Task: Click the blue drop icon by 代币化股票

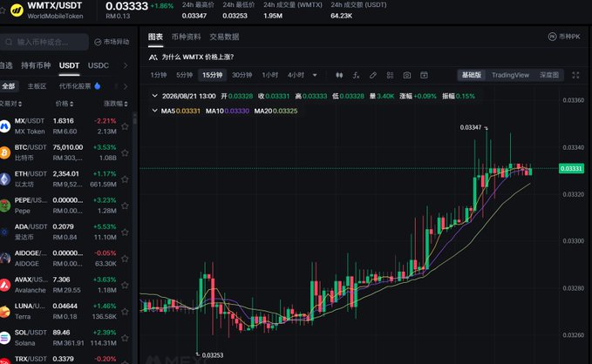Action: click(x=98, y=86)
